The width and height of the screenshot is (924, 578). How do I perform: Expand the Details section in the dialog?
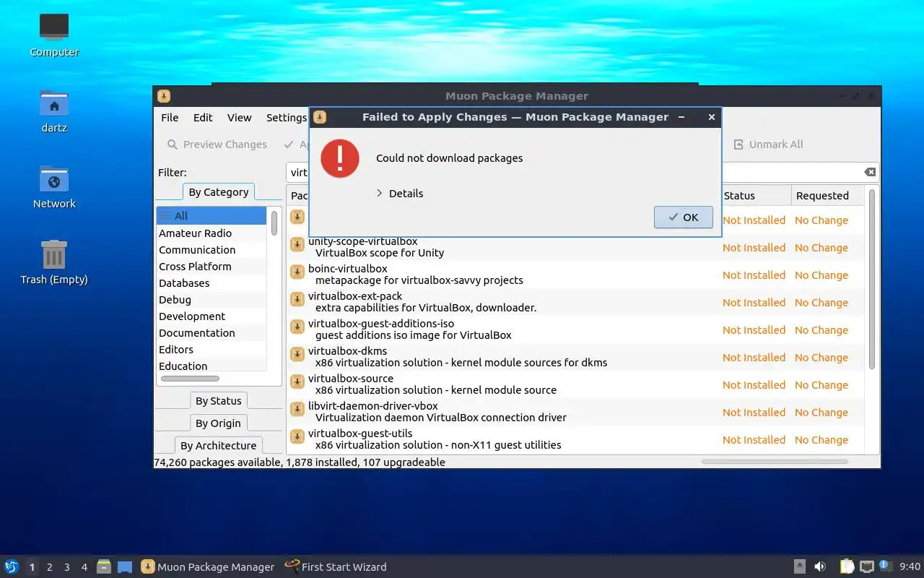(399, 194)
